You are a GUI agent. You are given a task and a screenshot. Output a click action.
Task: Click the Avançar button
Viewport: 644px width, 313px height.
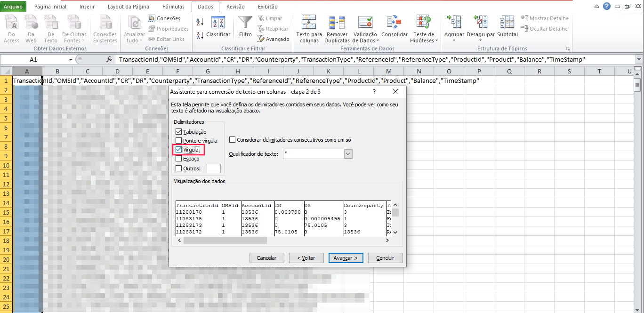coord(346,257)
